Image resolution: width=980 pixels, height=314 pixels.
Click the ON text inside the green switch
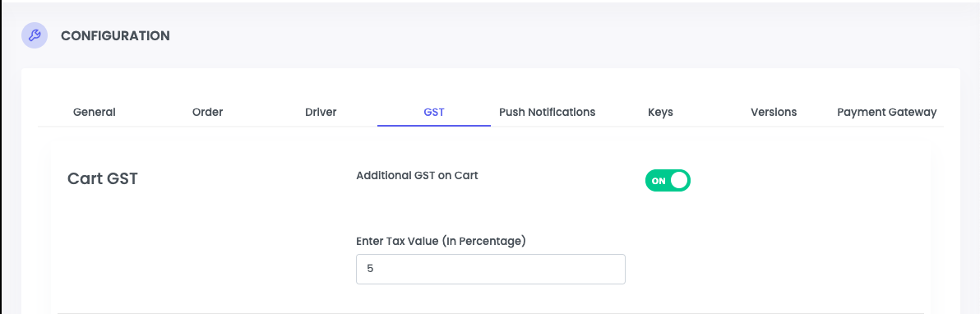(659, 181)
